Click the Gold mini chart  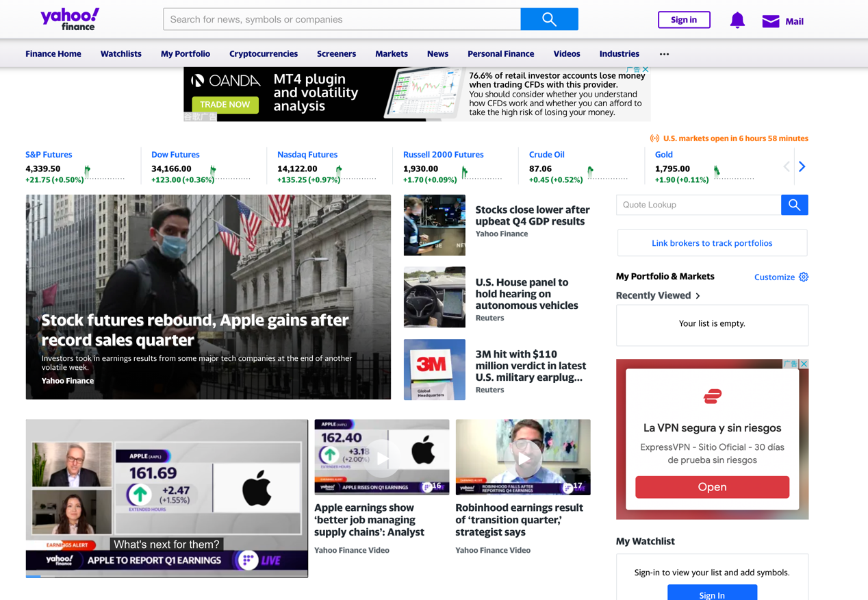(734, 173)
